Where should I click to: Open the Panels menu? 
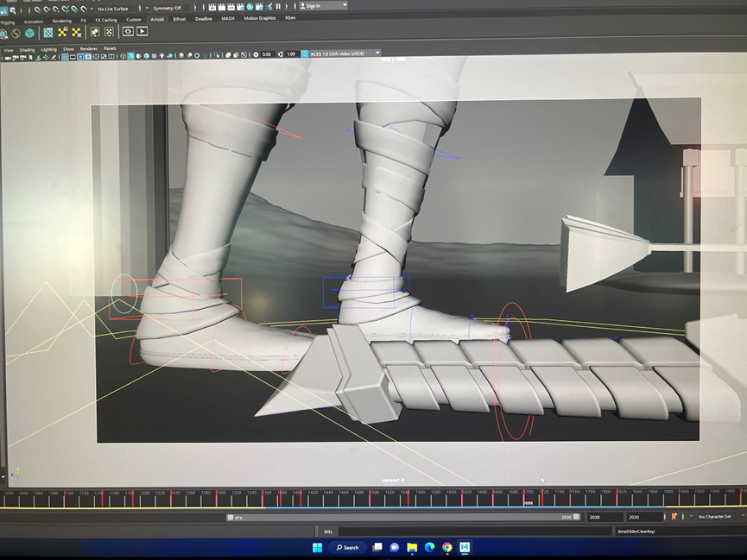pos(110,48)
